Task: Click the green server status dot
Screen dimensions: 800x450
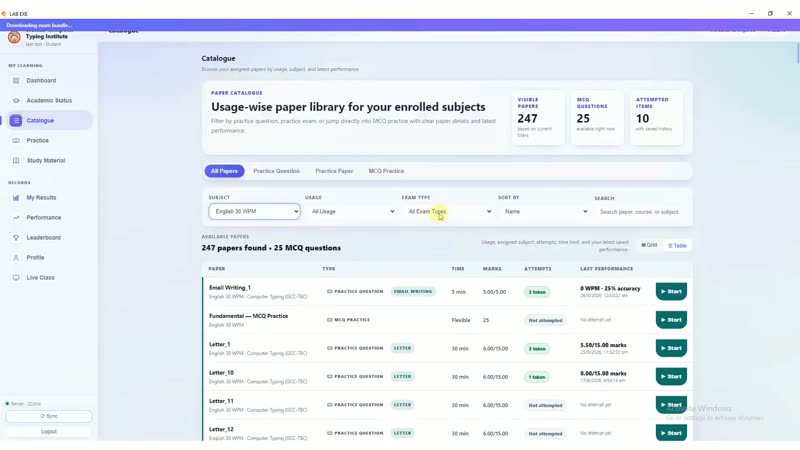Action: point(7,404)
